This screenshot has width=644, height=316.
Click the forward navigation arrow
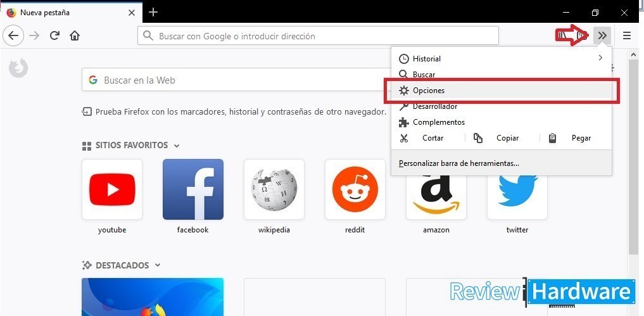(34, 35)
